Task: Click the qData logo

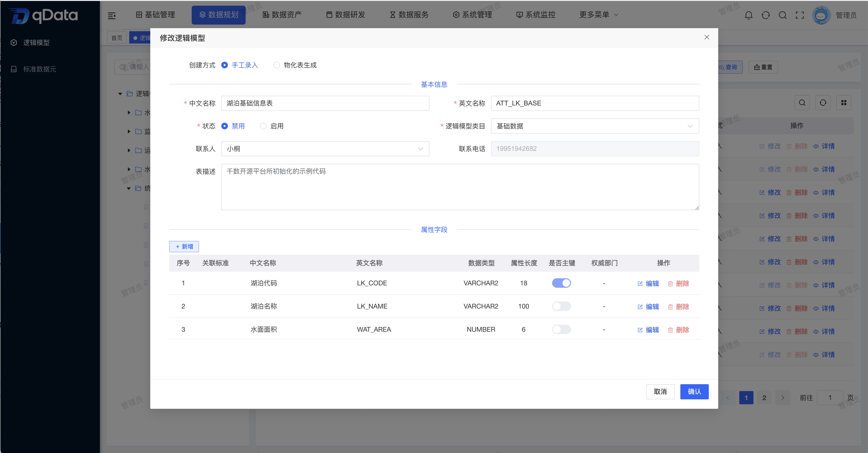Action: point(44,15)
